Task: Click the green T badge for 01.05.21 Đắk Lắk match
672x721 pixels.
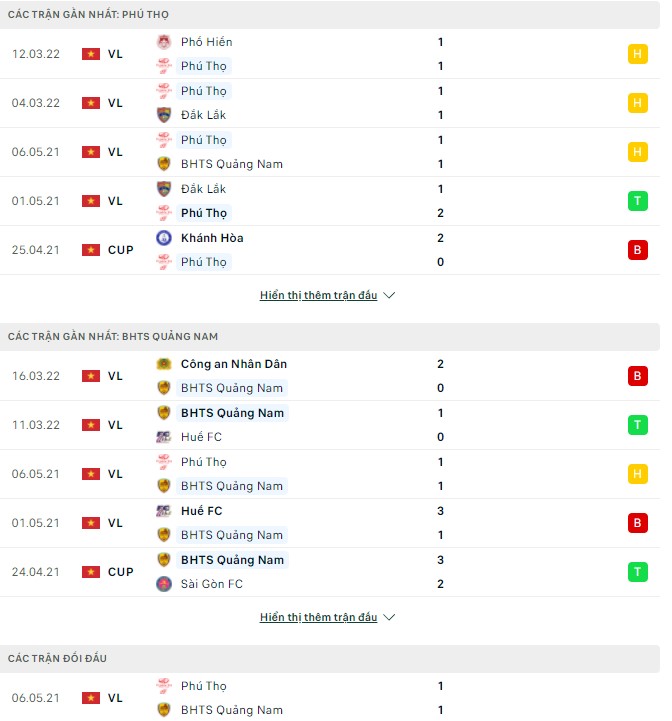Action: [637, 201]
